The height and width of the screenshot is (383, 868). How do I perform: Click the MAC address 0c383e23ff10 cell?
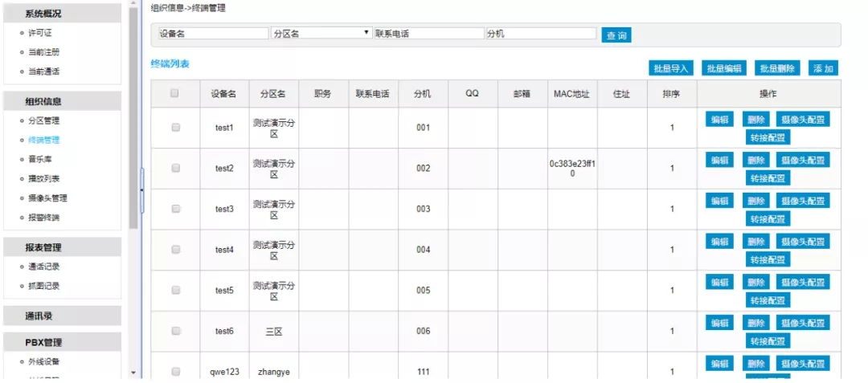tap(572, 169)
